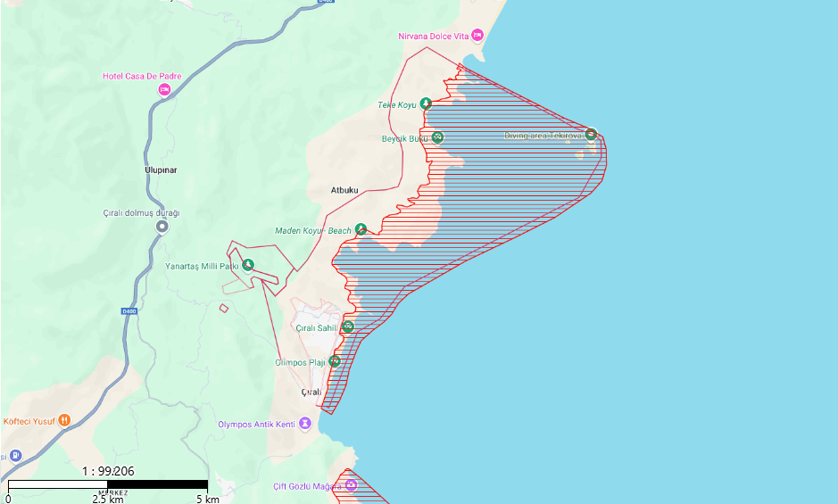Screen dimensions: 838x504
Task: Click the Çift Gözlü Mağara marker
Action: pyautogui.click(x=351, y=485)
